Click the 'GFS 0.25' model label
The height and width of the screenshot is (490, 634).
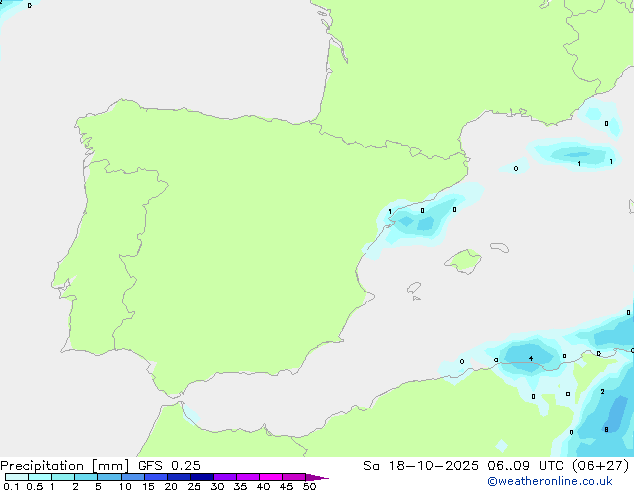click(169, 466)
